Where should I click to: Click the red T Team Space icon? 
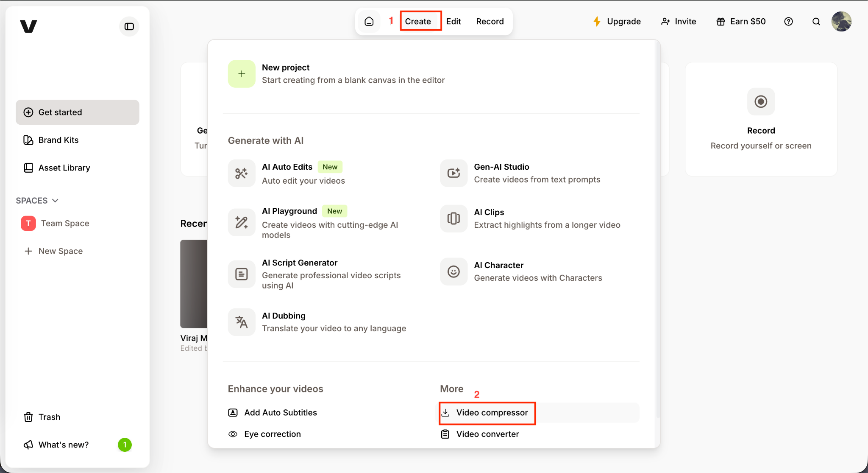pyautogui.click(x=28, y=223)
